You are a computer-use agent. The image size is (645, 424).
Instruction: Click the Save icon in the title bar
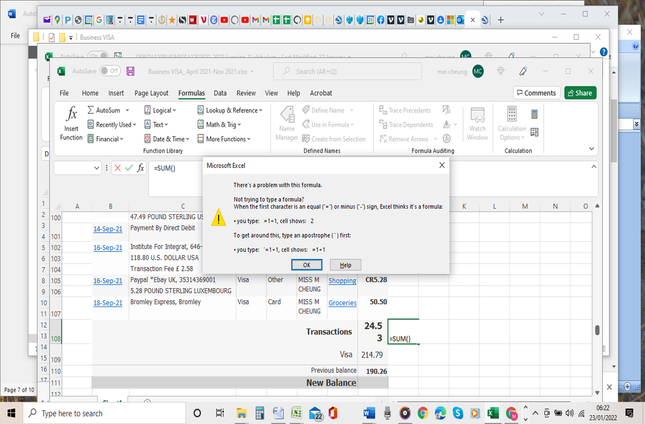point(130,71)
